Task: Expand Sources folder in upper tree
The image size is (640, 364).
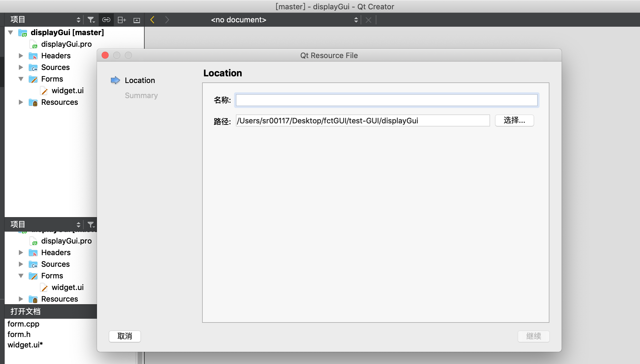Action: (x=21, y=67)
